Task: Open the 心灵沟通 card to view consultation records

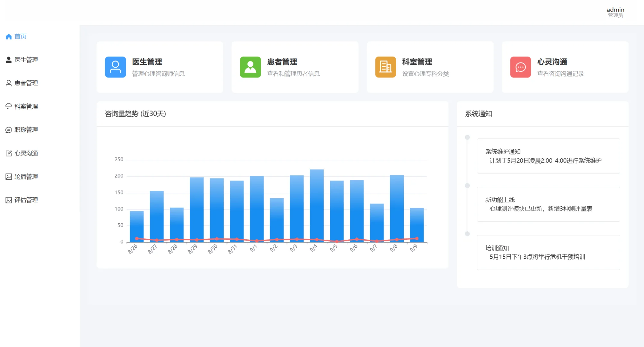Action: click(x=564, y=67)
